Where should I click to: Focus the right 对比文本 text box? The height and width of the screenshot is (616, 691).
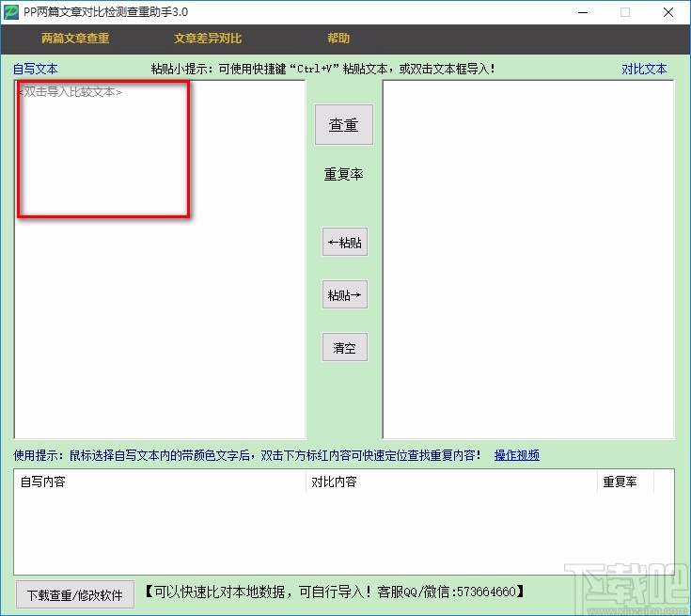pyautogui.click(x=528, y=260)
